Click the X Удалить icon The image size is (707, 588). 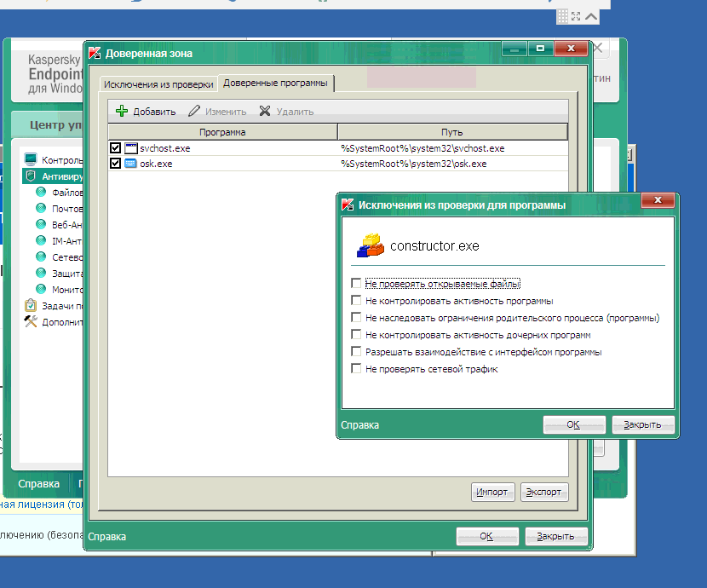265,111
